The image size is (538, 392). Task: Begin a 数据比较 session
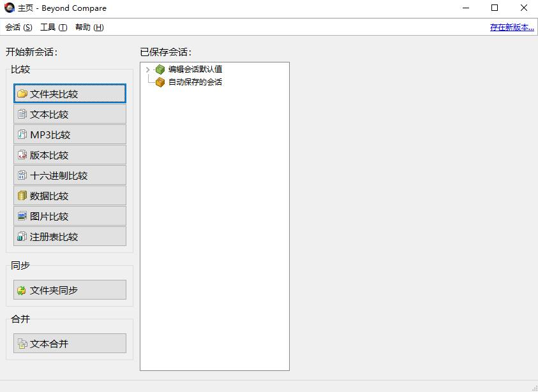click(x=70, y=196)
